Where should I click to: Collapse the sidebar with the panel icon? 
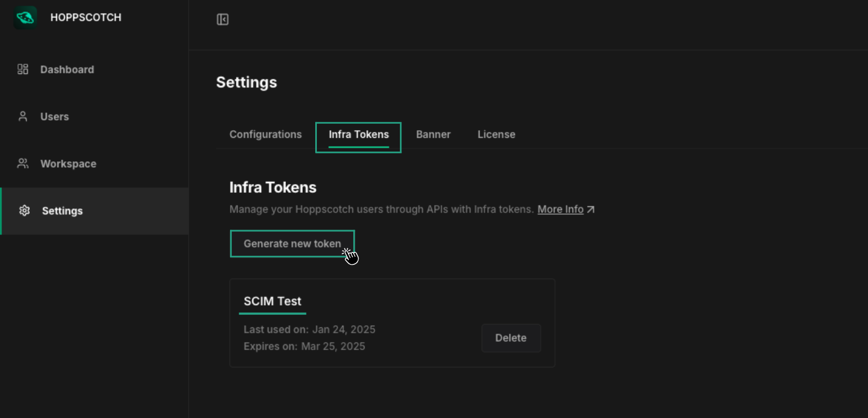coord(222,20)
